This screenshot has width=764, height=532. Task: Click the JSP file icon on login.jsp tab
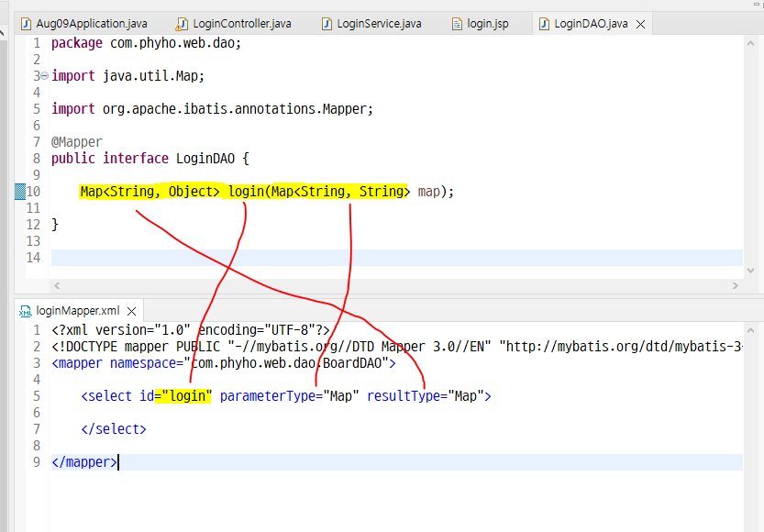(457, 24)
